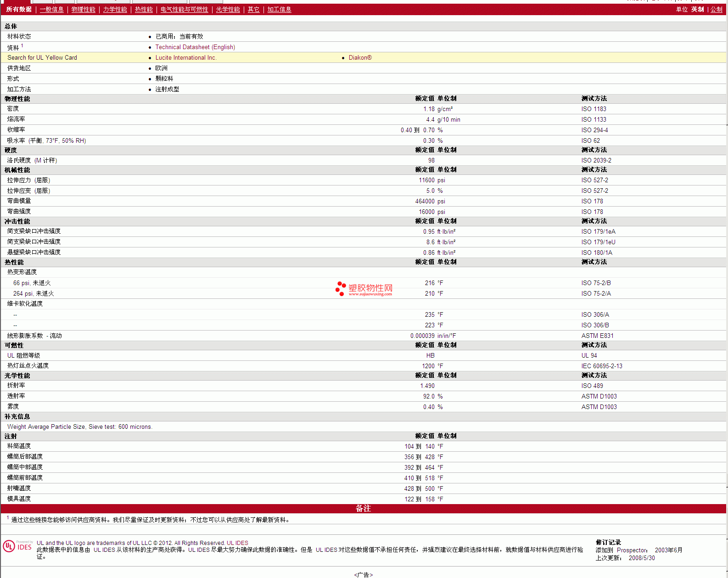Click the Lucite International Inc. link
Viewport: 728px width, 578px height.
pyautogui.click(x=185, y=58)
